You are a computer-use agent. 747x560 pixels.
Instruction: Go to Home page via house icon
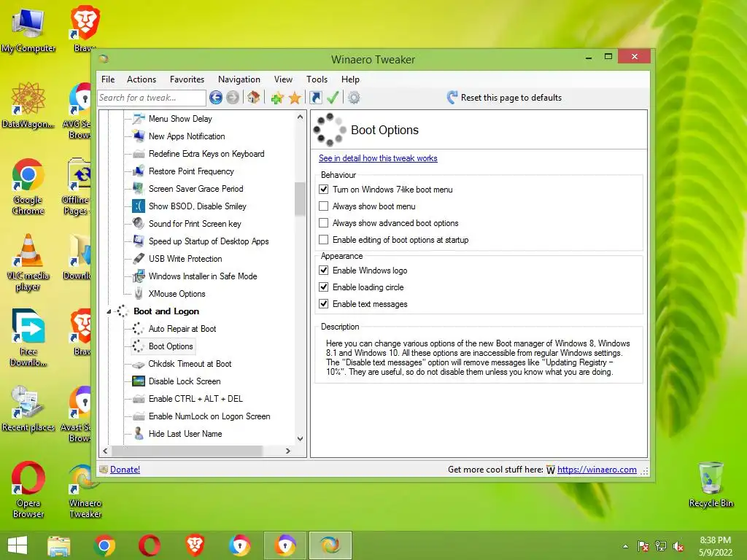coord(253,97)
